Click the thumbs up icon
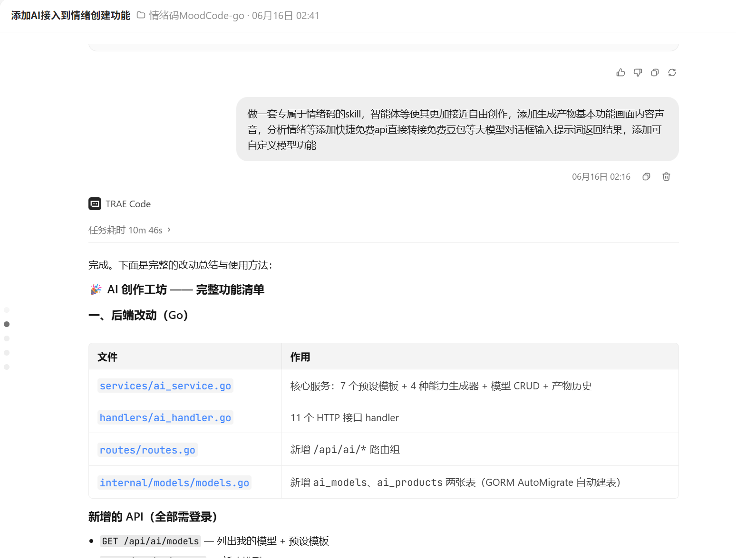This screenshot has width=736, height=560. (620, 72)
